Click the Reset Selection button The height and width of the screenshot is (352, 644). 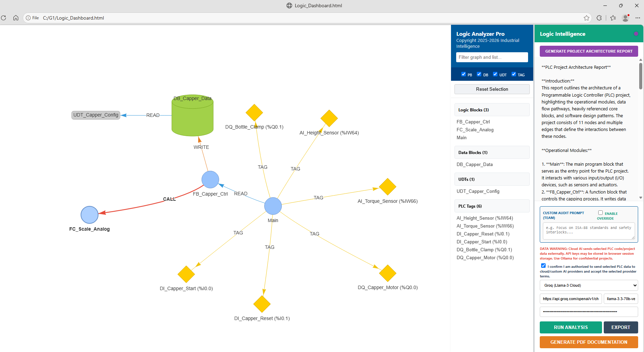point(492,89)
